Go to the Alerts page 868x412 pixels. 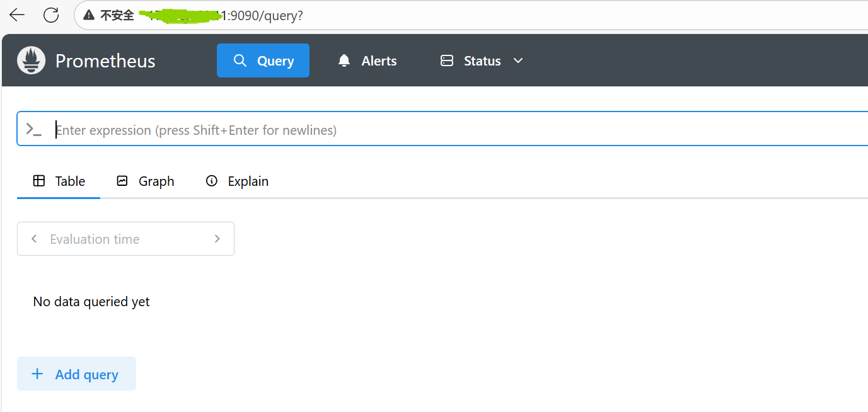pyautogui.click(x=367, y=60)
